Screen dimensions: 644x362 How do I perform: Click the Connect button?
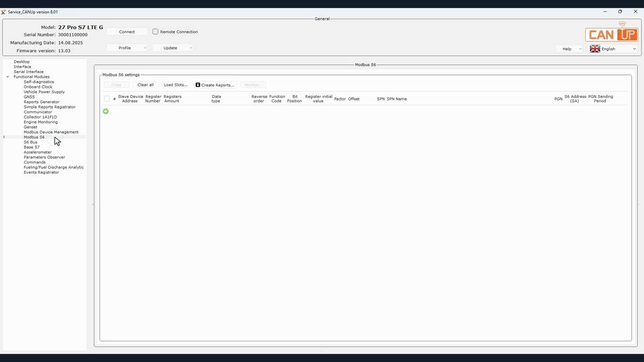tap(127, 32)
